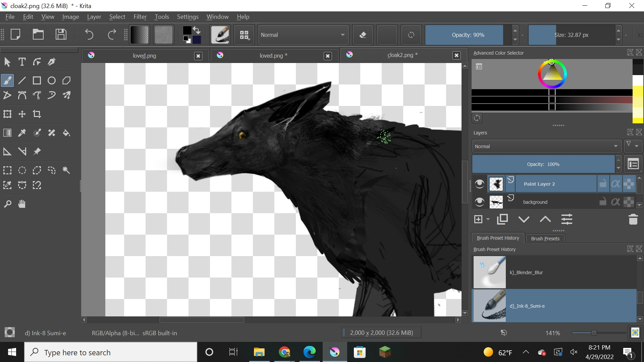The height and width of the screenshot is (362, 644).
Task: Open the Normal blending mode dropdown in the toolbar
Action: (x=303, y=35)
